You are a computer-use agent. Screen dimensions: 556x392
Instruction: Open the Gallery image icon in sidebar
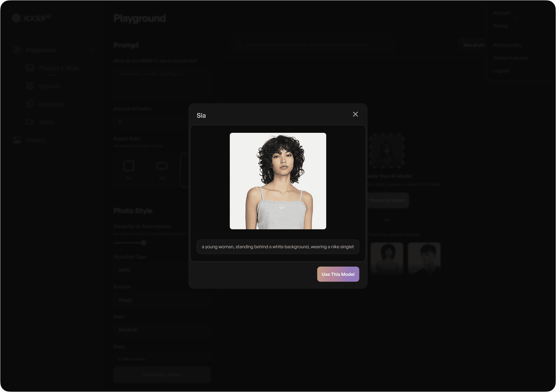pyautogui.click(x=17, y=140)
